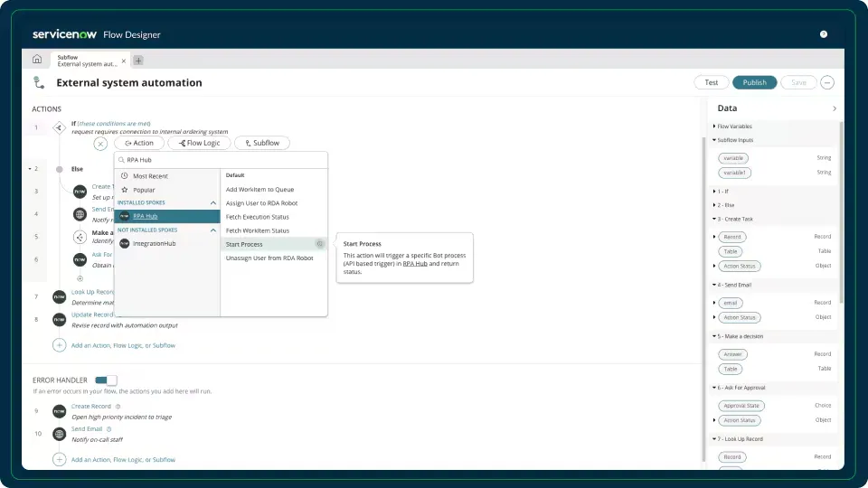Open the home tab icon
The image size is (868, 488).
37,59
